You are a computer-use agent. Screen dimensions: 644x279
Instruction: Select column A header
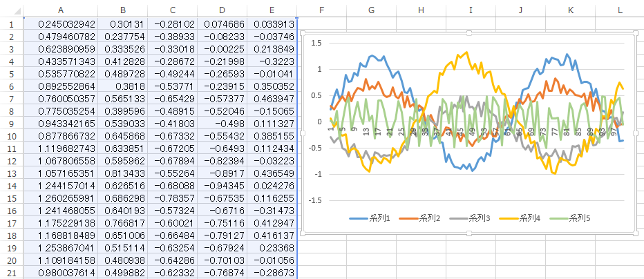tap(60, 10)
